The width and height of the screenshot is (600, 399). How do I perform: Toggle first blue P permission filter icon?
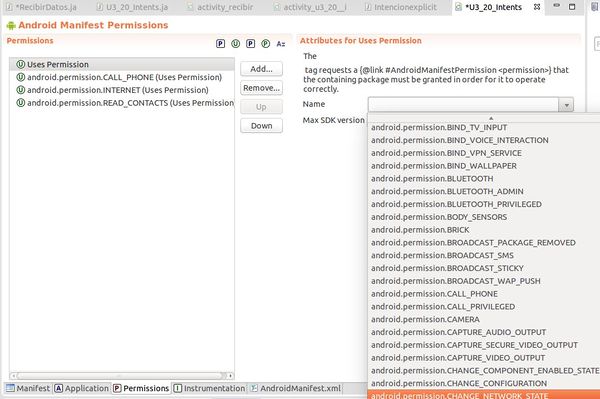[x=220, y=44]
